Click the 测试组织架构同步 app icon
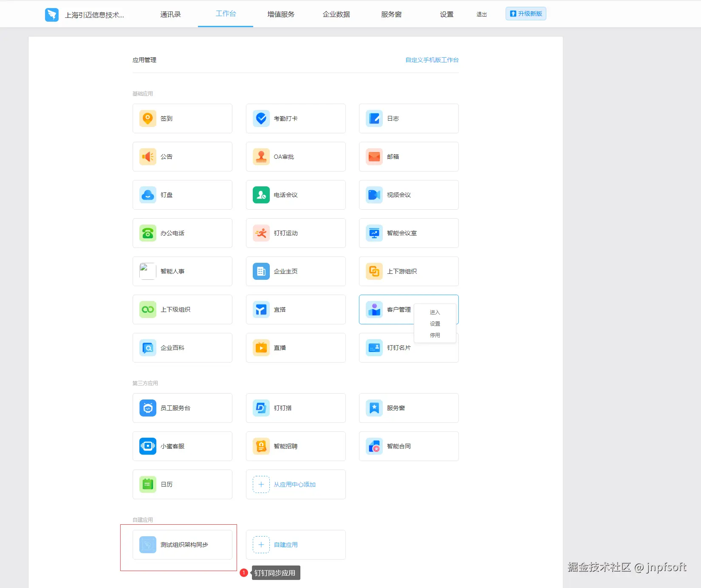The height and width of the screenshot is (588, 701). click(x=148, y=545)
